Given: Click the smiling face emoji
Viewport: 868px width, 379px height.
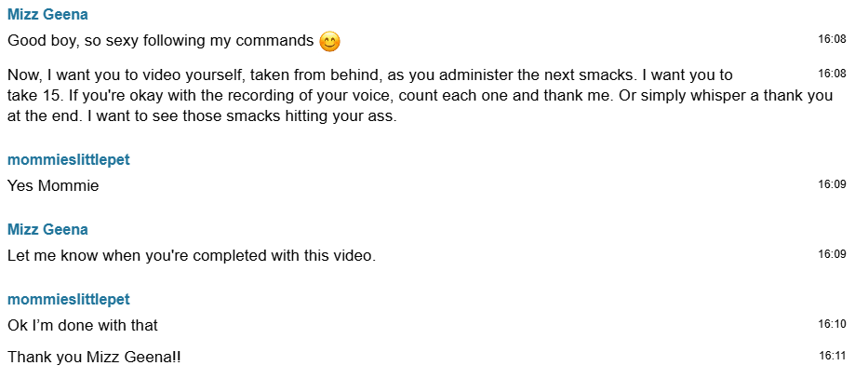Looking at the screenshot, I should [329, 42].
